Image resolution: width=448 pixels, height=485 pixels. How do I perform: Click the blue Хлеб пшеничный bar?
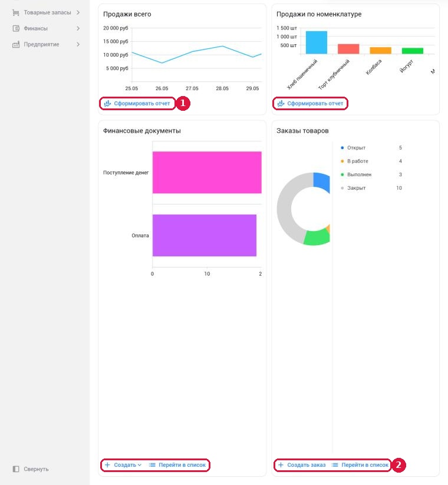click(316, 42)
